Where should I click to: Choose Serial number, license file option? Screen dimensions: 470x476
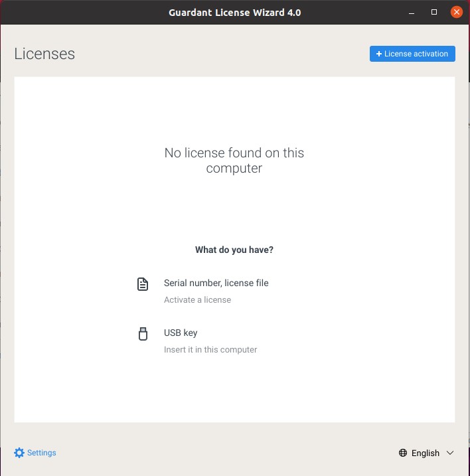pyautogui.click(x=216, y=283)
